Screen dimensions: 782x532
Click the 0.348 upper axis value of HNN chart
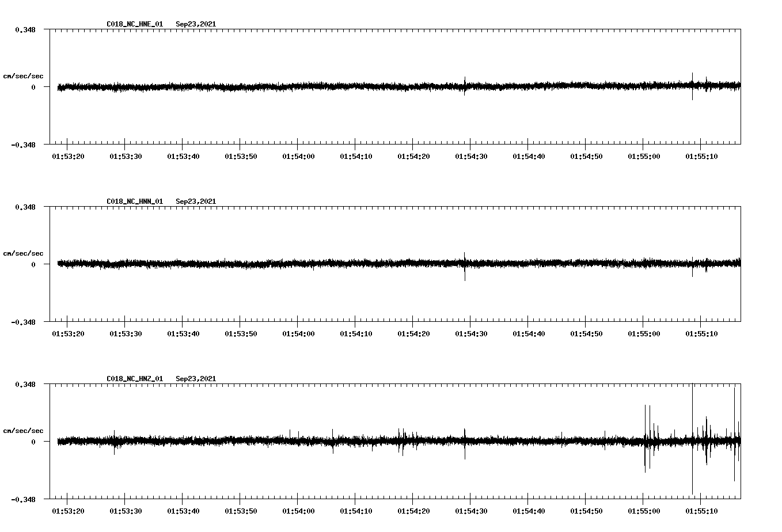25,207
